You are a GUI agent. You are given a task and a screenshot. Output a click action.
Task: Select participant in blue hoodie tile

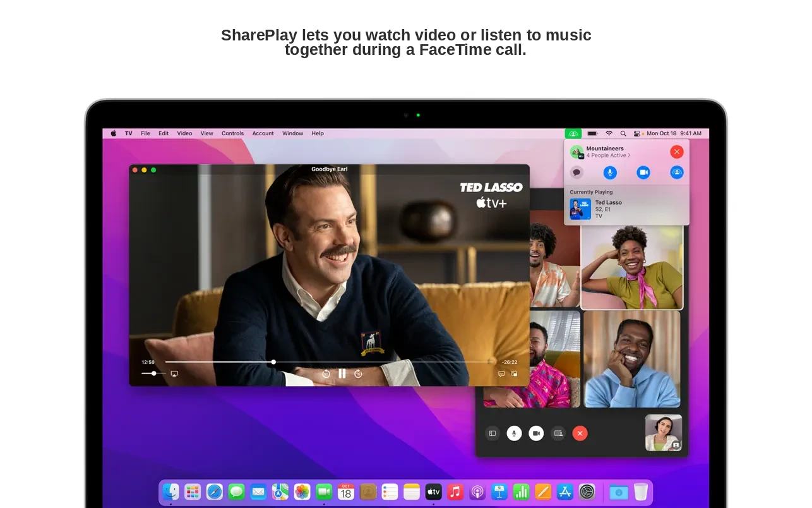(632, 359)
